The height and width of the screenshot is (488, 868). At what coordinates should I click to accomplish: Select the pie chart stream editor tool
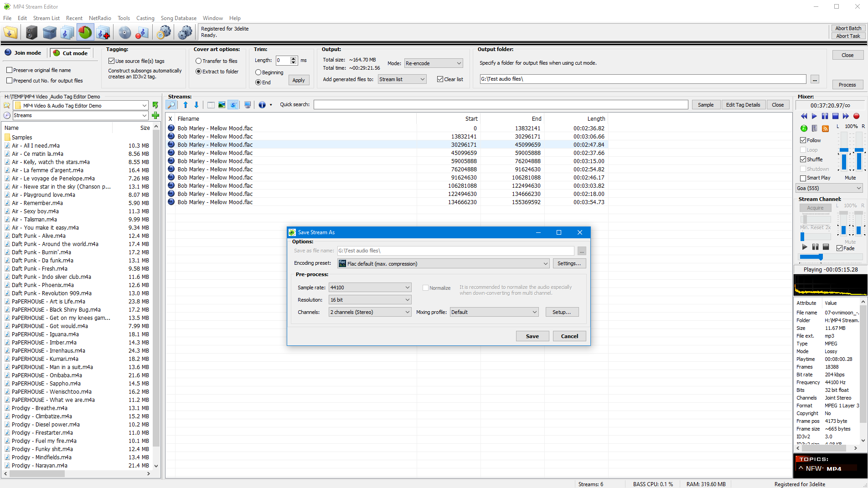(x=85, y=32)
